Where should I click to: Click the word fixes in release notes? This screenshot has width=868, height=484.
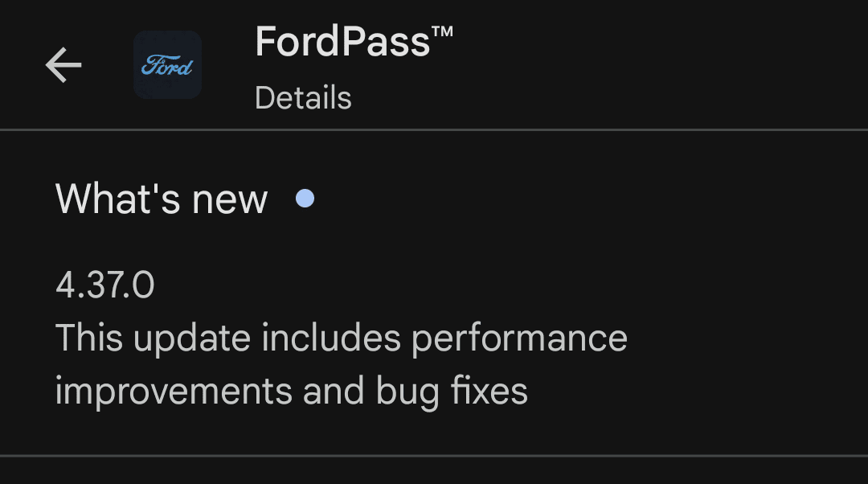click(x=489, y=391)
